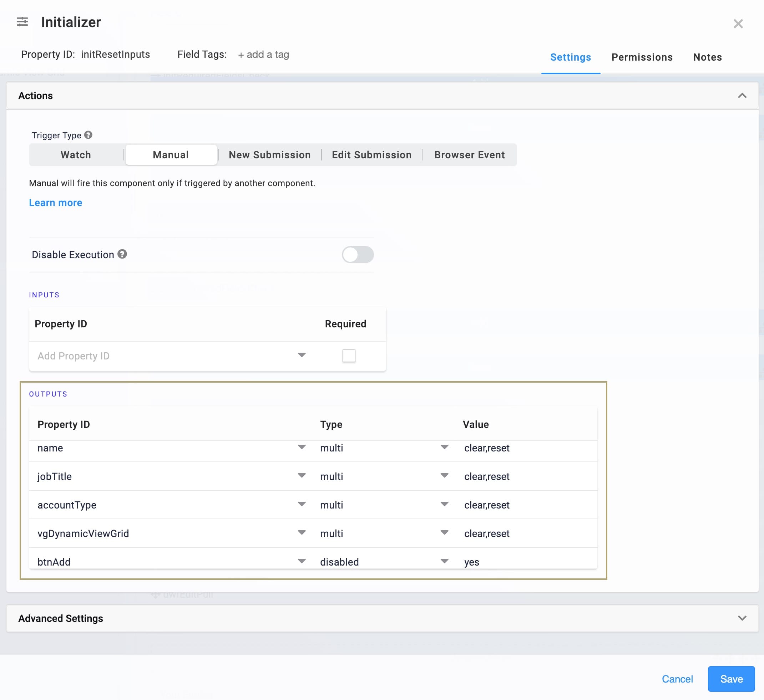Image resolution: width=764 pixels, height=700 pixels.
Task: Select the Watch trigger type
Action: tap(76, 154)
